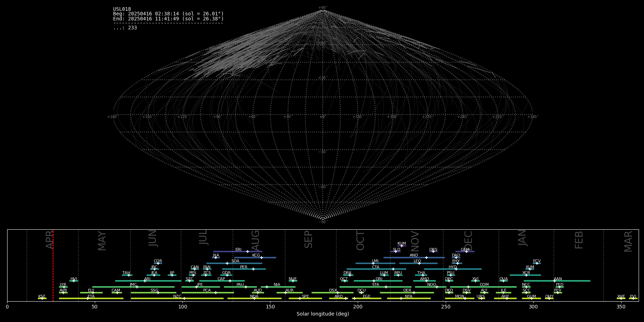Click the STA shower label

pyautogui.click(x=375, y=285)
